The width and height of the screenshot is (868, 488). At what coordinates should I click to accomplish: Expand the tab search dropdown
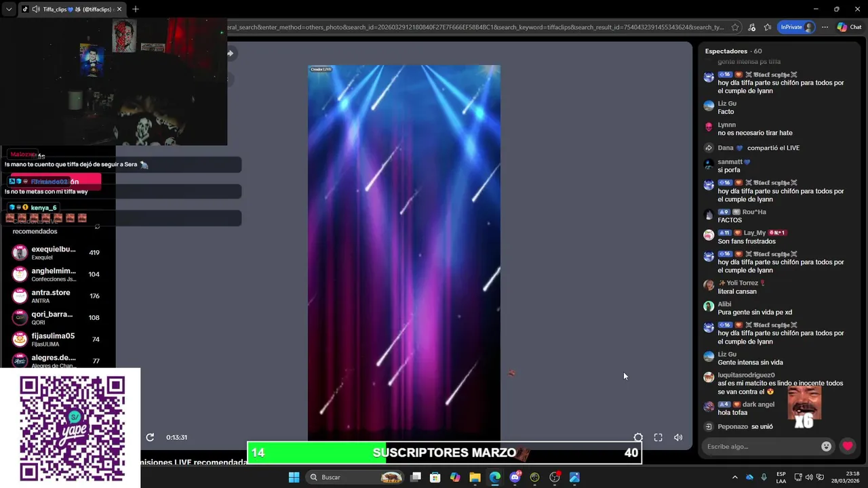pos(9,9)
